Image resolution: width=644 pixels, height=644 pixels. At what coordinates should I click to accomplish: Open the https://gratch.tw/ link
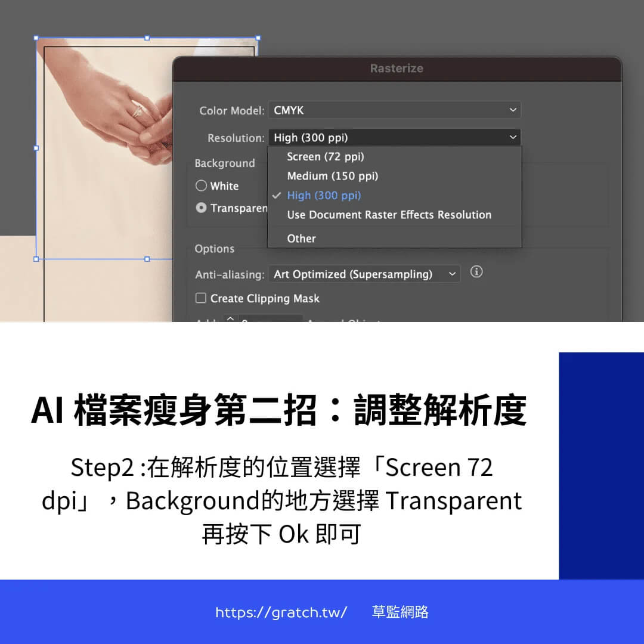point(281,612)
